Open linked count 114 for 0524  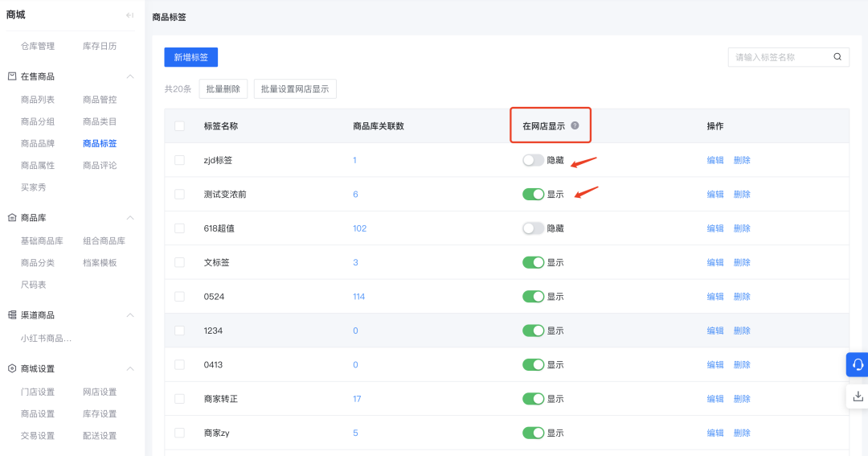pyautogui.click(x=358, y=297)
